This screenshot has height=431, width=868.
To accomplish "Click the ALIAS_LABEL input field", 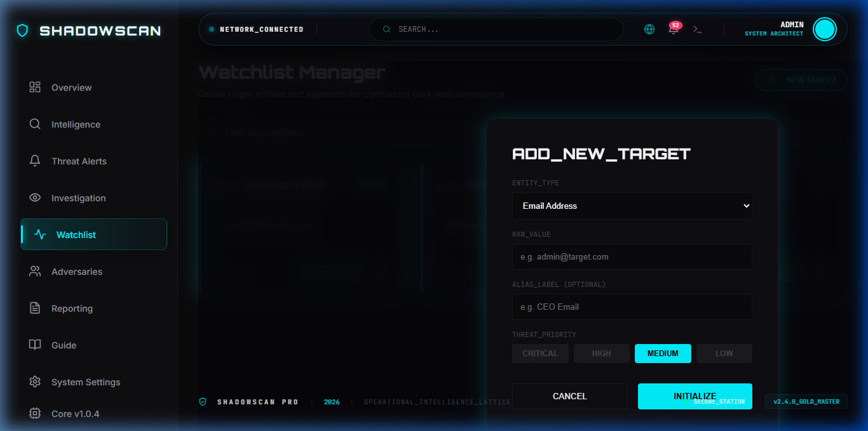I will click(x=632, y=307).
